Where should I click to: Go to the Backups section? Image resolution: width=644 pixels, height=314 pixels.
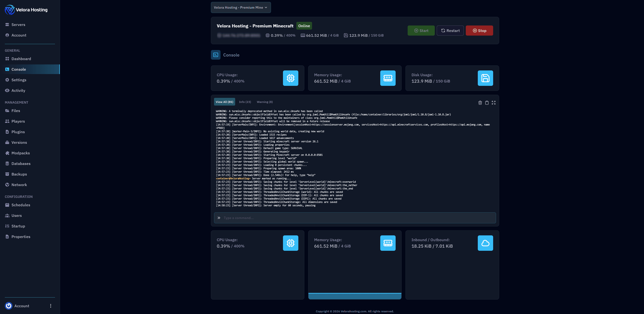click(19, 174)
